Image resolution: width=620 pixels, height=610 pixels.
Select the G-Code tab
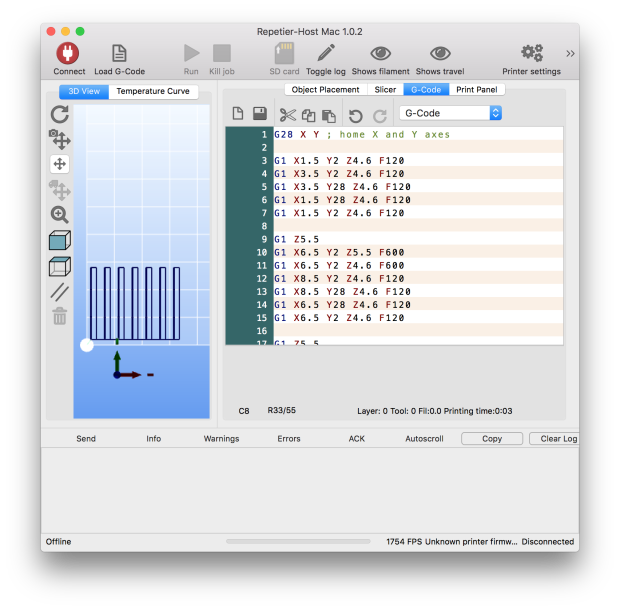pyautogui.click(x=426, y=90)
